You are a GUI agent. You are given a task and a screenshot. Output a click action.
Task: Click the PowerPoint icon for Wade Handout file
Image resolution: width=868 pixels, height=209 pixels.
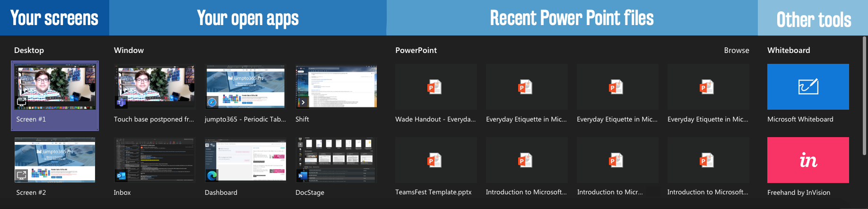(x=434, y=87)
